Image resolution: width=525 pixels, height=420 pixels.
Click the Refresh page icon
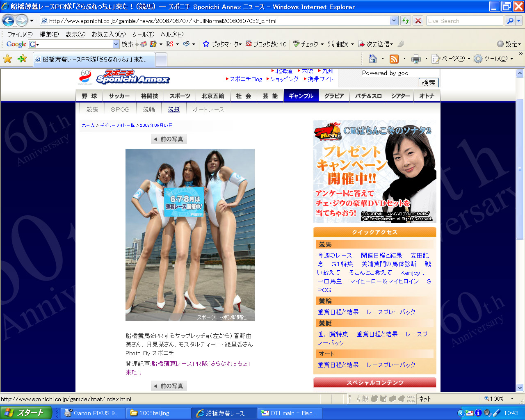406,21
